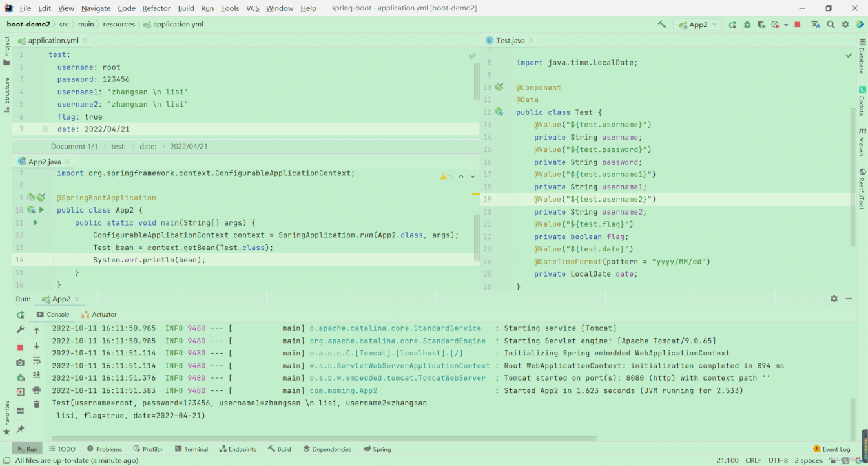Screen dimensions: 868x466
Task: Stop App2 from the main toolbar
Action: (798, 25)
